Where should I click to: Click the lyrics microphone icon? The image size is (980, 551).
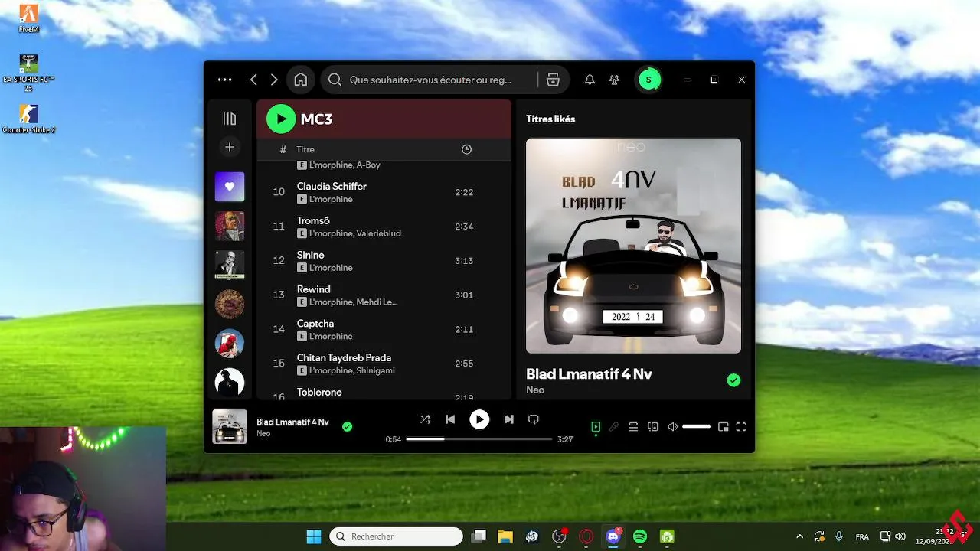tap(613, 427)
